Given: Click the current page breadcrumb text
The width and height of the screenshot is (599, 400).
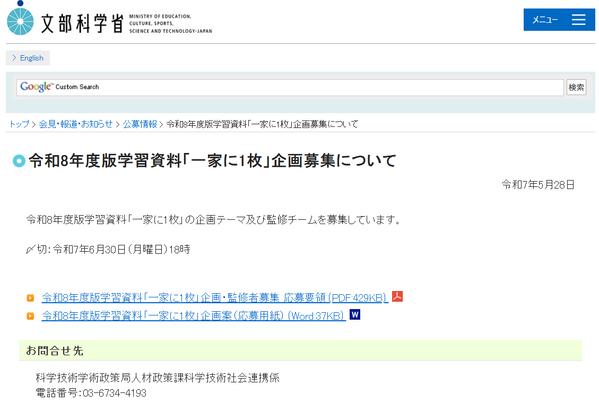Looking at the screenshot, I should 262,124.
